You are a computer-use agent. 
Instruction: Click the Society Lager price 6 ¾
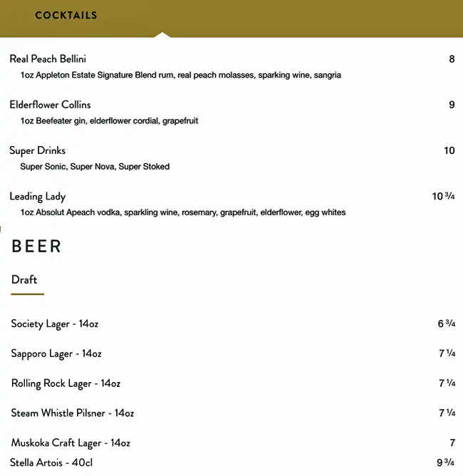[x=446, y=324]
